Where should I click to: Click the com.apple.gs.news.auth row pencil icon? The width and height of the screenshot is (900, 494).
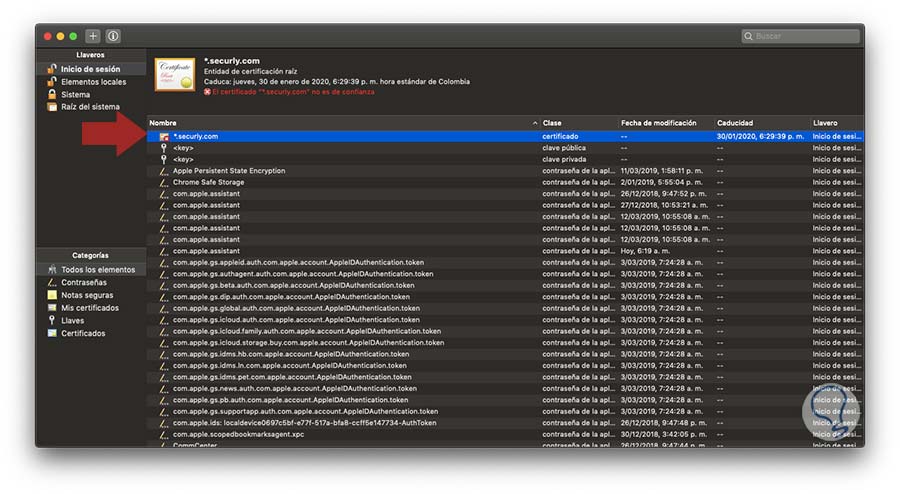(x=164, y=389)
